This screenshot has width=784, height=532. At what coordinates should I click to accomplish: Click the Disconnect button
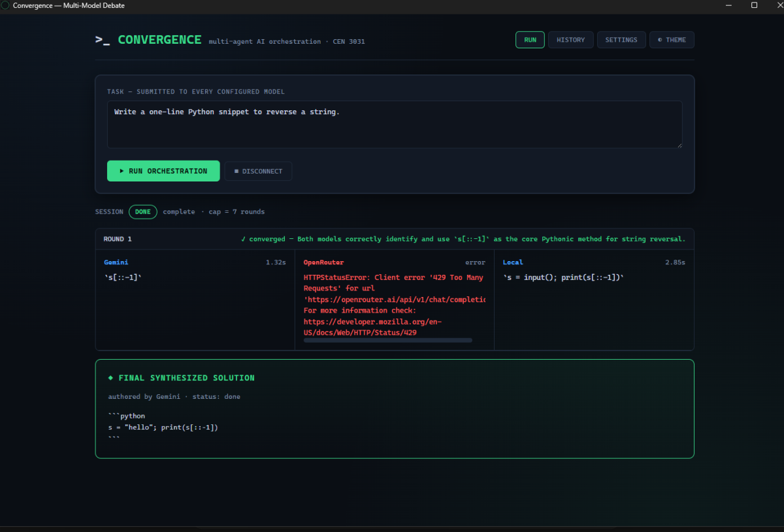point(258,171)
